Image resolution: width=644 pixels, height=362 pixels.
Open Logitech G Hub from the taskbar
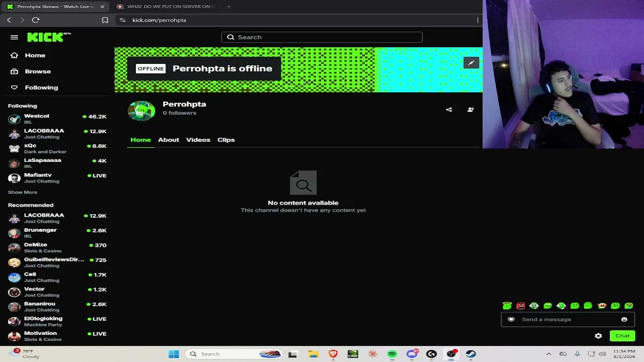pyautogui.click(x=431, y=354)
